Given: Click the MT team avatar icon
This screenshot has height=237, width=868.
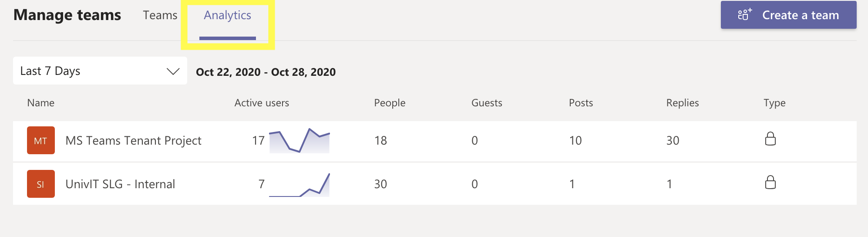Looking at the screenshot, I should 41,140.
